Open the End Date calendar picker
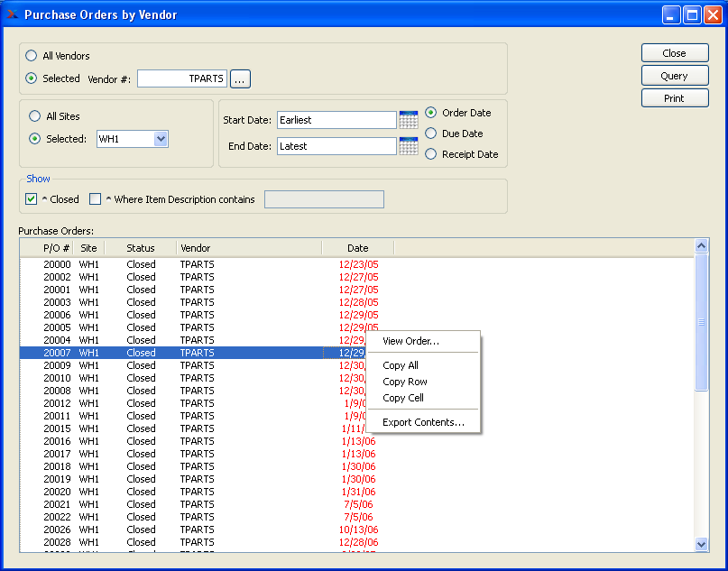This screenshot has width=728, height=571. (x=409, y=146)
